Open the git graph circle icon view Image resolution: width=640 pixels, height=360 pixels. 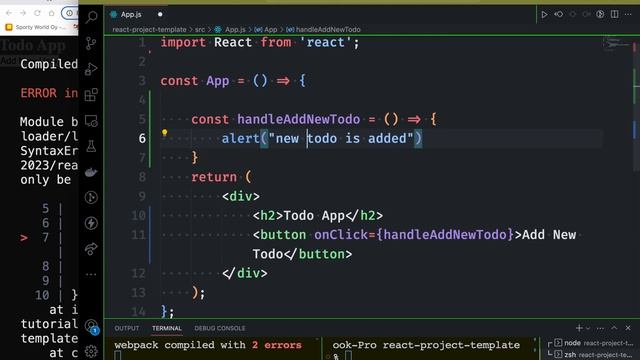[x=91, y=198]
